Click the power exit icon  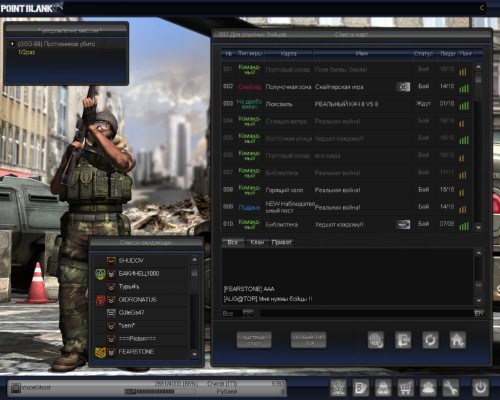[x=480, y=387]
